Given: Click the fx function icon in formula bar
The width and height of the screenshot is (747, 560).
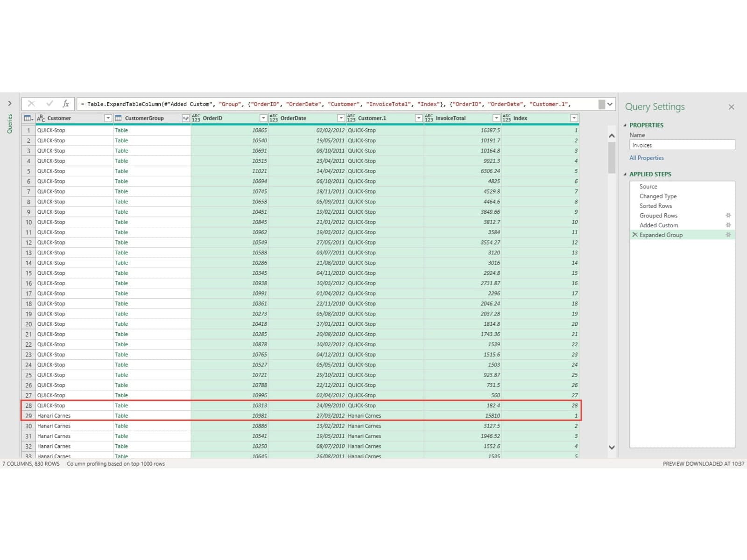Looking at the screenshot, I should [66, 104].
